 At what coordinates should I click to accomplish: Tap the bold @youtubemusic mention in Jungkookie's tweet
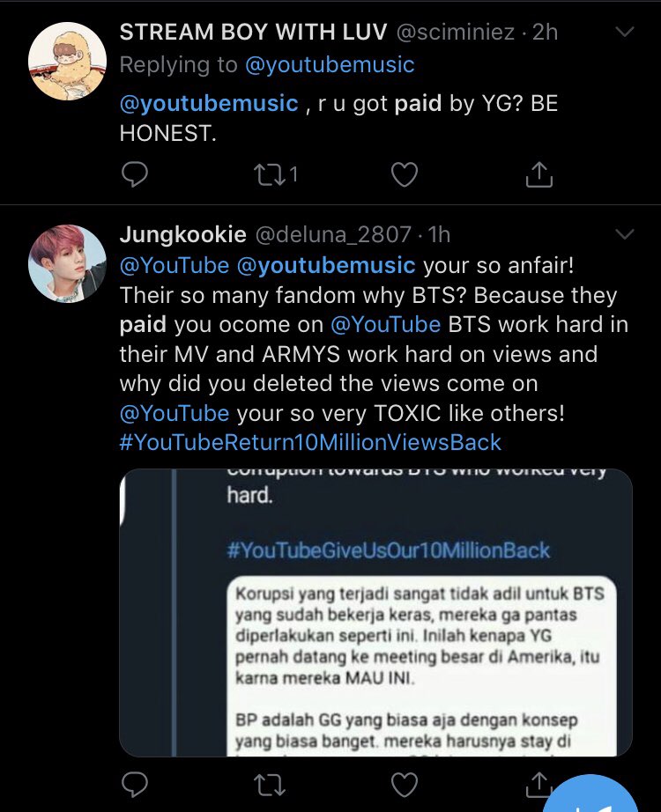click(x=326, y=265)
